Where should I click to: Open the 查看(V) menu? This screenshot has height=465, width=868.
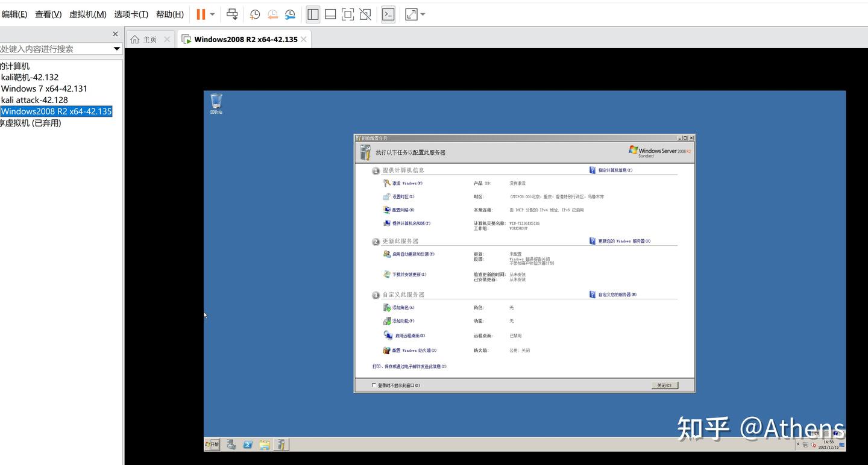(x=48, y=14)
